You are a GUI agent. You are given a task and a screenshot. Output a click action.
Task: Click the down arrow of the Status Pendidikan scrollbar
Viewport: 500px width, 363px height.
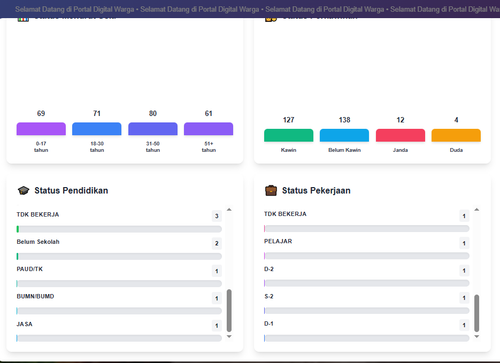[229, 337]
